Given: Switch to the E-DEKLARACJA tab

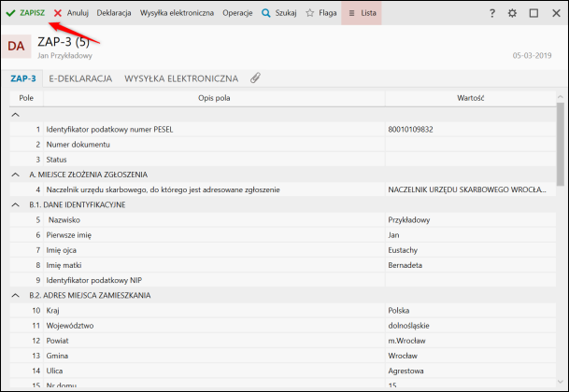Looking at the screenshot, I should [80, 78].
